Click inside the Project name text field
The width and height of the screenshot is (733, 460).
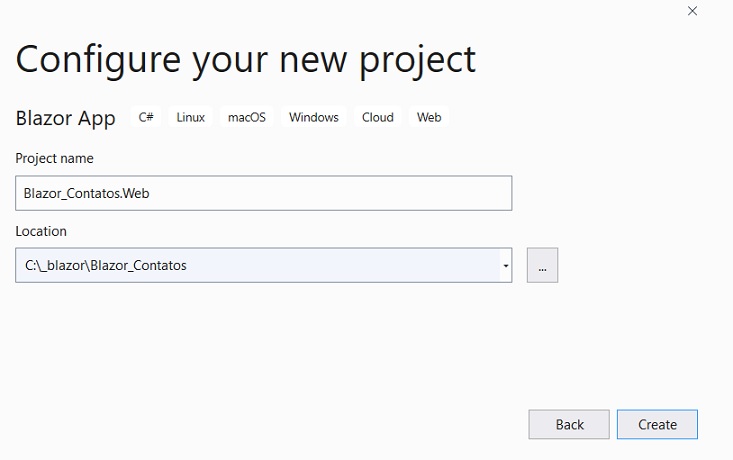tap(264, 193)
